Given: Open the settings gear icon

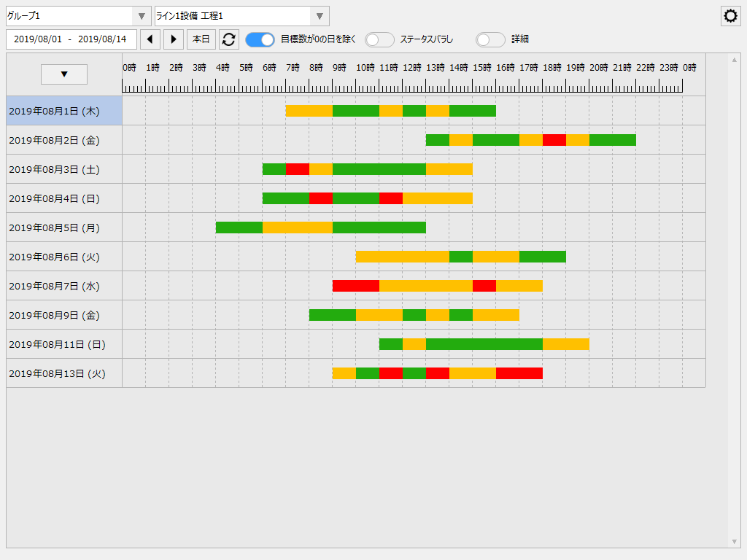Looking at the screenshot, I should (730, 15).
